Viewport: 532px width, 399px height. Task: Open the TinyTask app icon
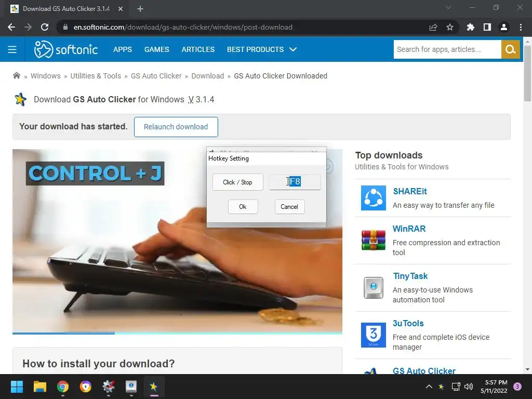pyautogui.click(x=373, y=288)
